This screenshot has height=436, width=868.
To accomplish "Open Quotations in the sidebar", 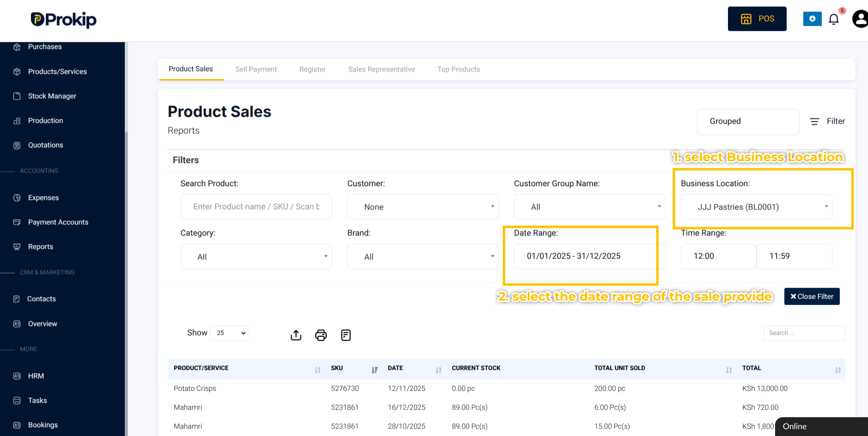I will pyautogui.click(x=46, y=145).
